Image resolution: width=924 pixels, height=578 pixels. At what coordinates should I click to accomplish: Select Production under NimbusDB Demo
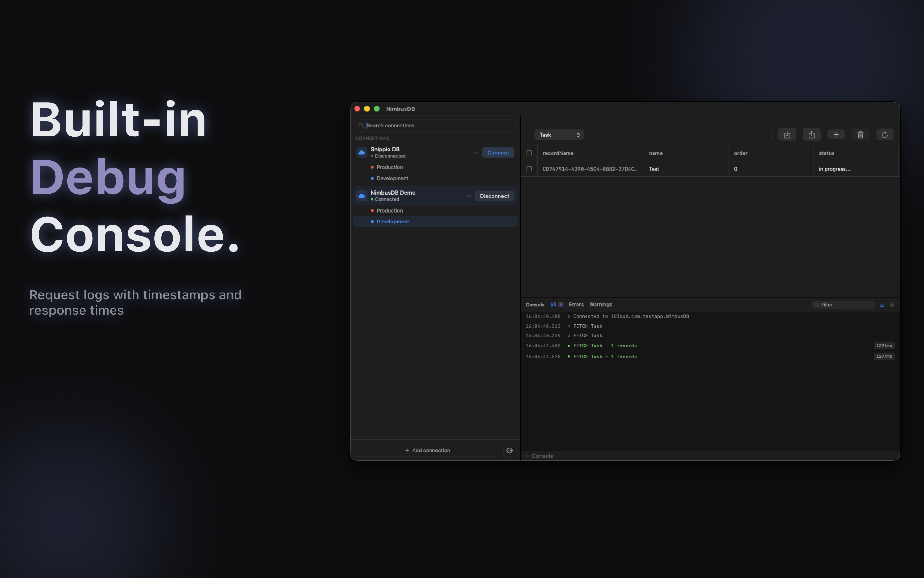coord(389,211)
